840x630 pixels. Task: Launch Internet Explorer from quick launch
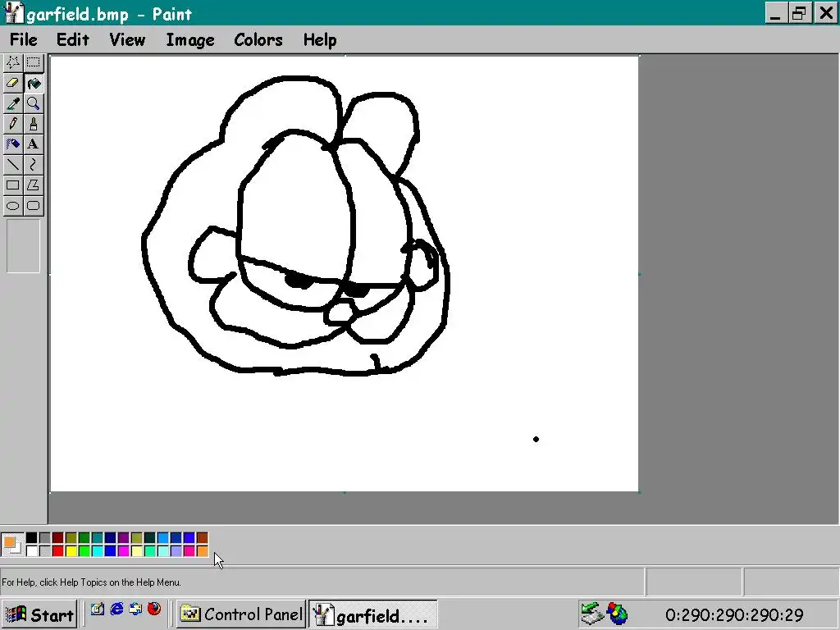pos(116,609)
